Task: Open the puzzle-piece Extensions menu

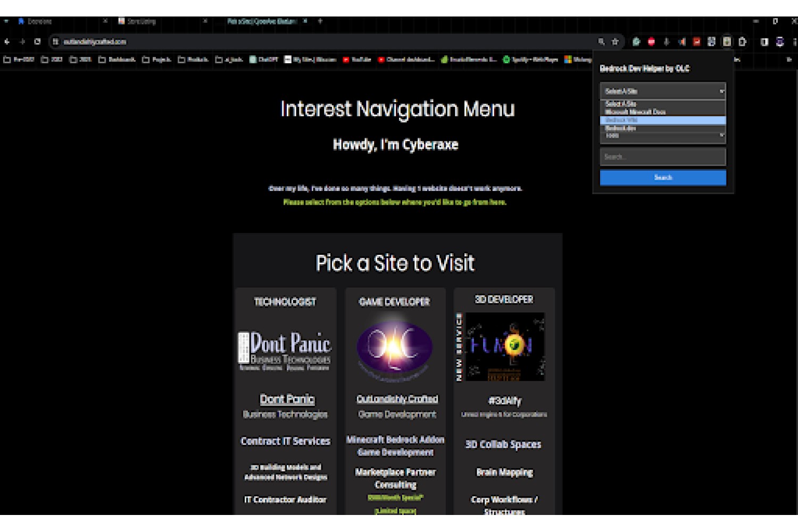Action: coord(742,41)
